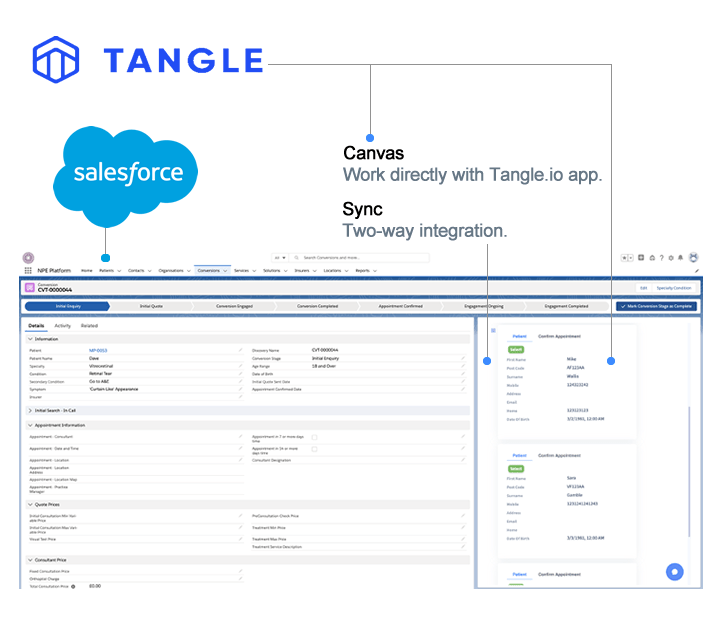Open the App Launcher grid icon
Image resolution: width=722 pixels, height=630 pixels.
click(28, 270)
